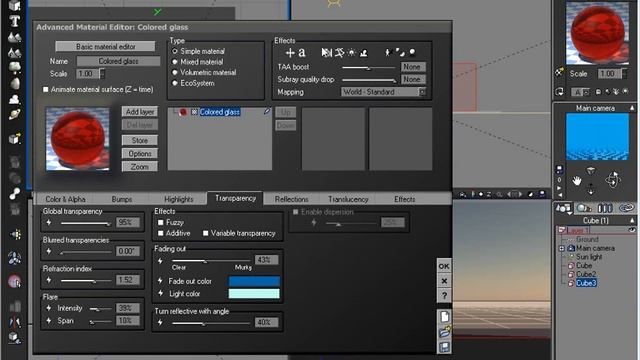The height and width of the screenshot is (360, 640).
Task: Click the plant tree tool icon
Action: [x=15, y=67]
